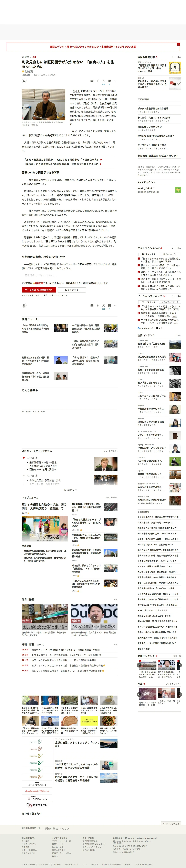Click the Think キャンパス logo
This screenshot has width=186, height=868.
coord(37,799)
